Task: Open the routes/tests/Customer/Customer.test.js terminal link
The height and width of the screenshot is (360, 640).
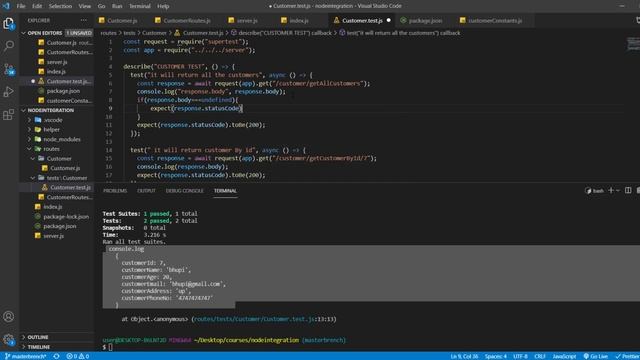Action: click(253, 319)
